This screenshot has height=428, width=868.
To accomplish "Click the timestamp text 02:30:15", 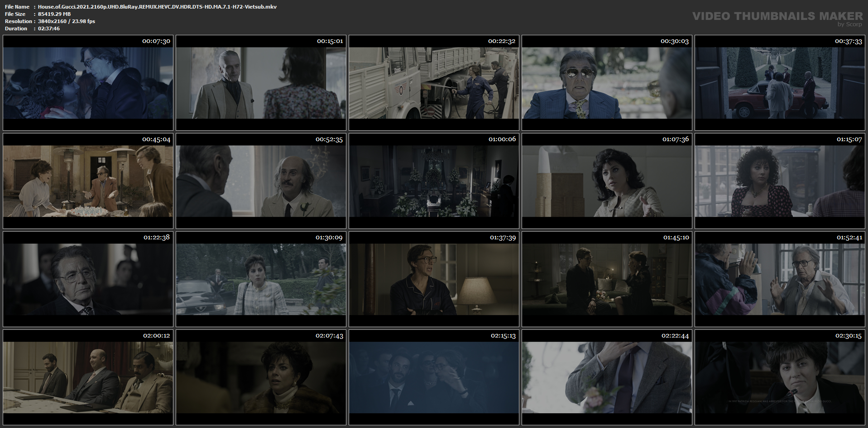I will pos(849,336).
